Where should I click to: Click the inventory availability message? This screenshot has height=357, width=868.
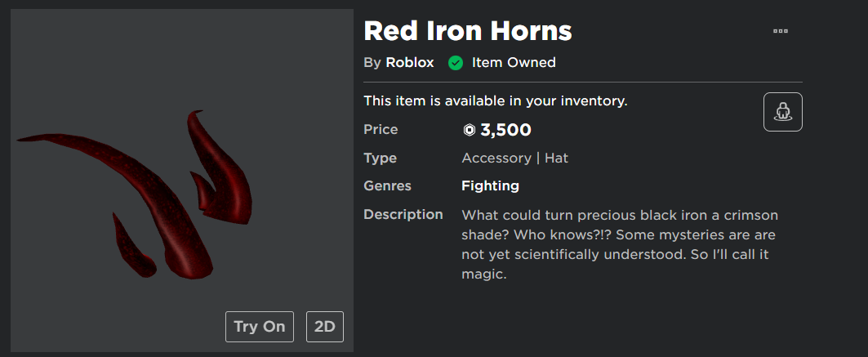pyautogui.click(x=496, y=101)
